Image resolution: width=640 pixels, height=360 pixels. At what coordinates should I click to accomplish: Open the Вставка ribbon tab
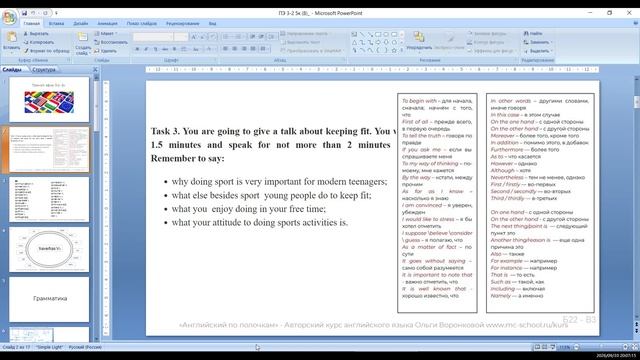[56, 24]
